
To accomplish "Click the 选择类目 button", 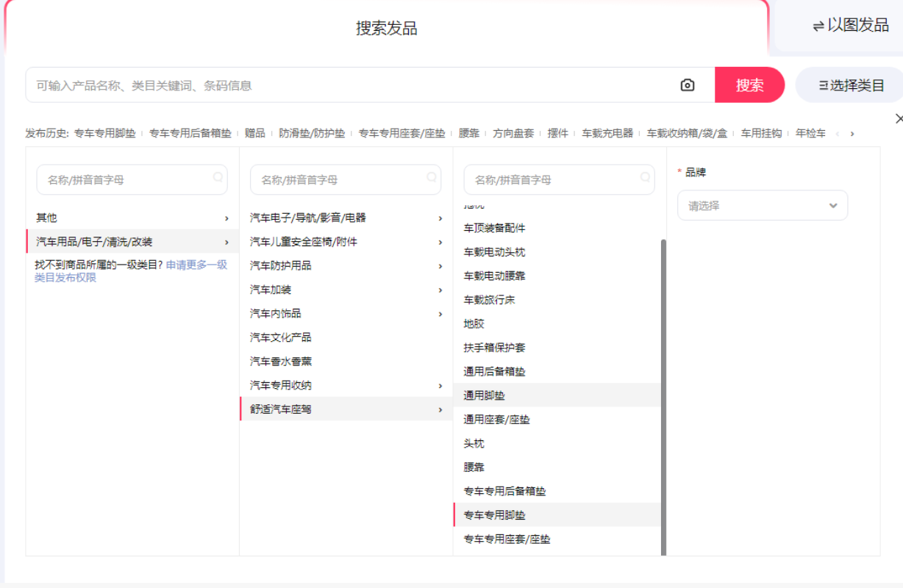I will pos(851,85).
